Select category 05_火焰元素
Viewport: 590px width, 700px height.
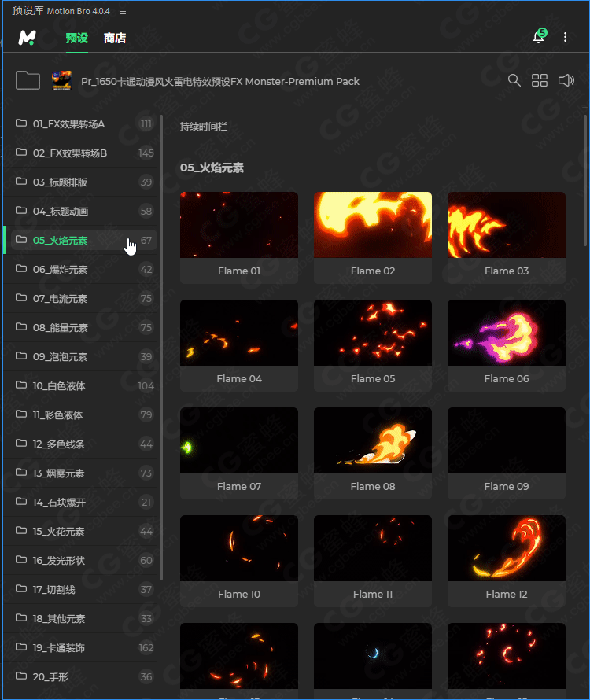pyautogui.click(x=81, y=240)
